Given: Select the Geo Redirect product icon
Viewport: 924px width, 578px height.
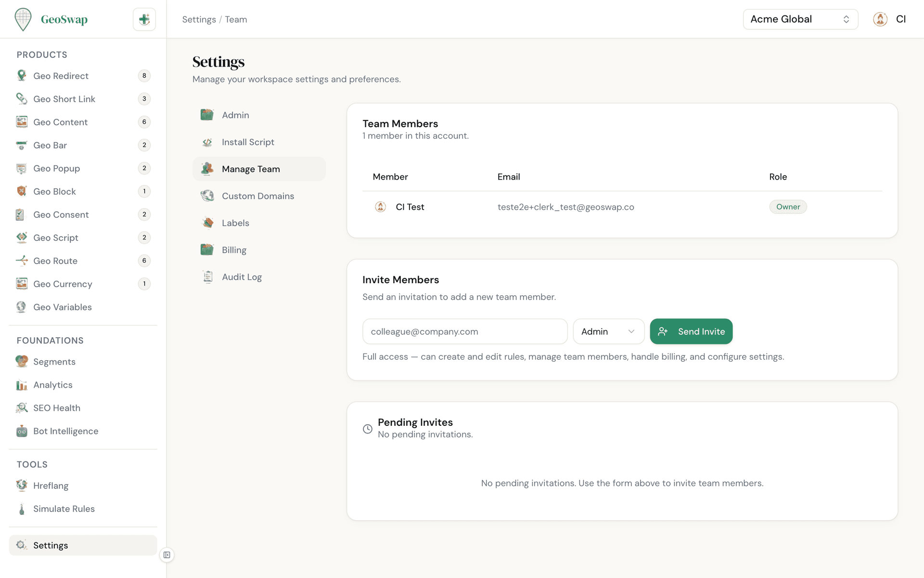Looking at the screenshot, I should tap(22, 76).
